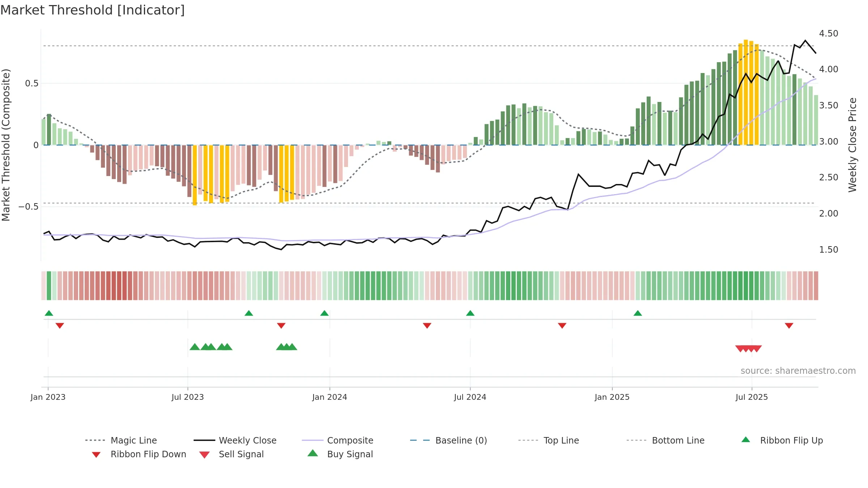
Task: Toggle the Weekly Close legend entry
Action: point(235,440)
